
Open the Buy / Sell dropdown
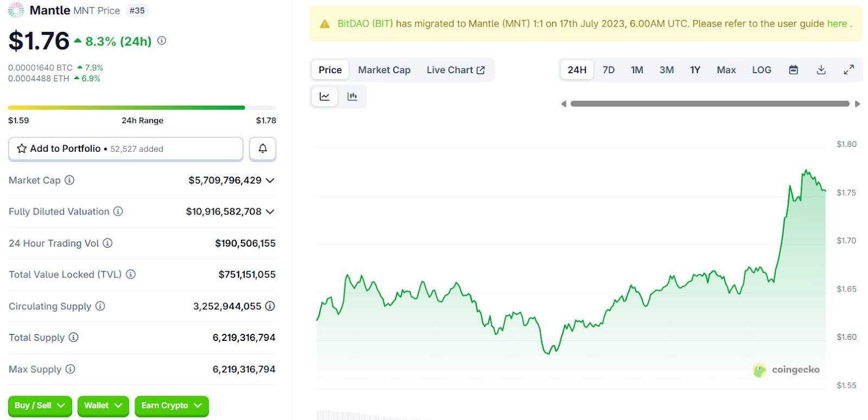40,405
